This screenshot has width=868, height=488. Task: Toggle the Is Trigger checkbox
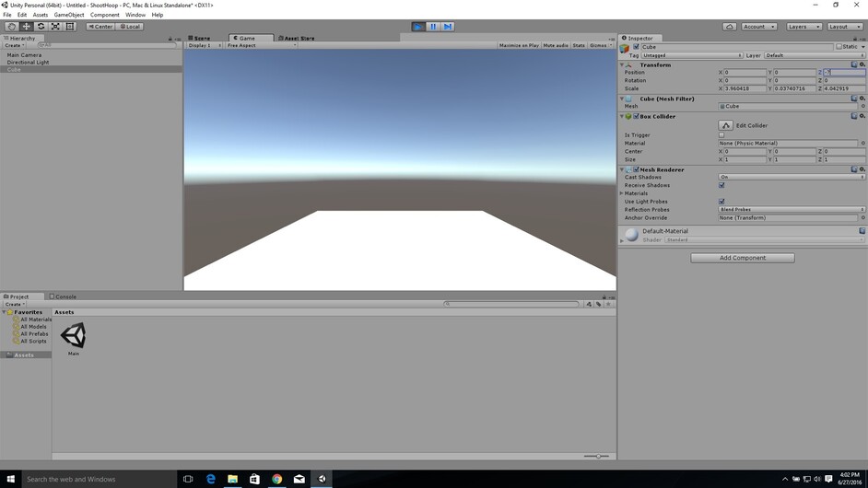click(721, 135)
